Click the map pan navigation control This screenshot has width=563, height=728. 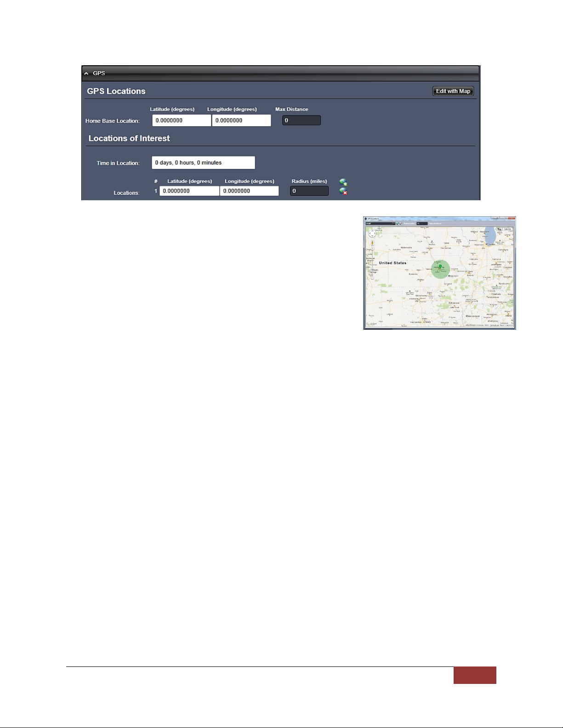[372, 233]
